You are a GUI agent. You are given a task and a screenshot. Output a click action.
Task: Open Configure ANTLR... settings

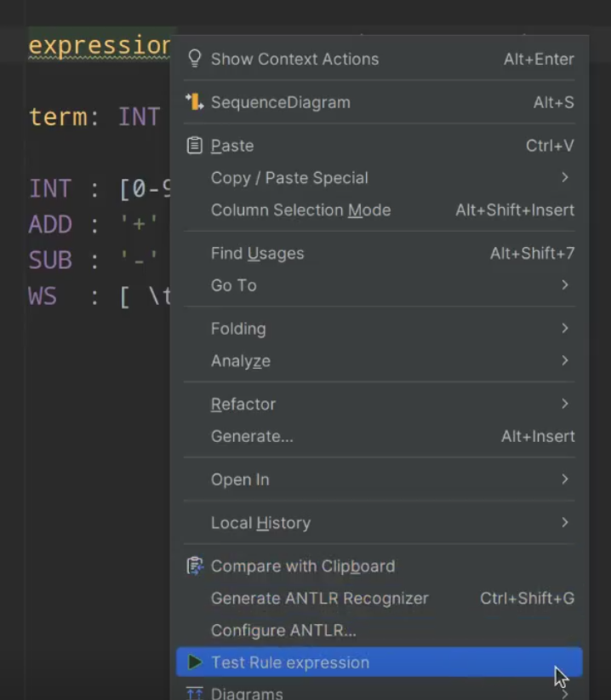pos(283,631)
